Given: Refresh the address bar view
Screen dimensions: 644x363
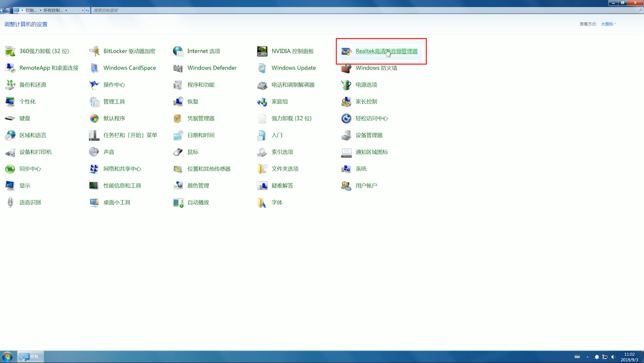Looking at the screenshot, I should 87,10.
